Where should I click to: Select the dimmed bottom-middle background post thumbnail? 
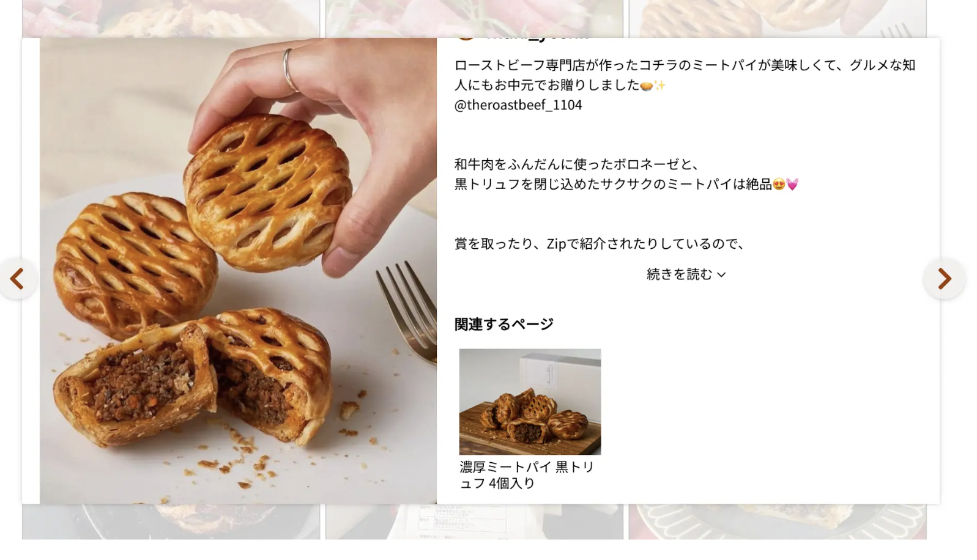click(474, 521)
